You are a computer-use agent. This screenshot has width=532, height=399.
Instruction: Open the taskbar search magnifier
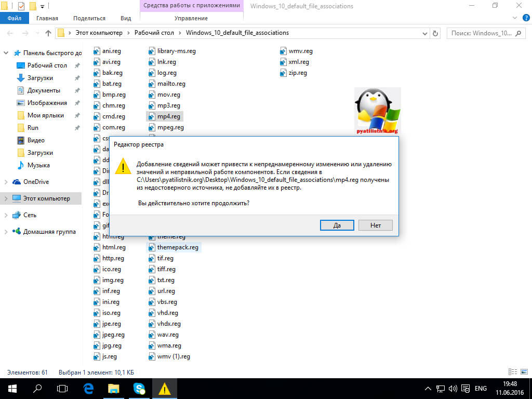37,388
